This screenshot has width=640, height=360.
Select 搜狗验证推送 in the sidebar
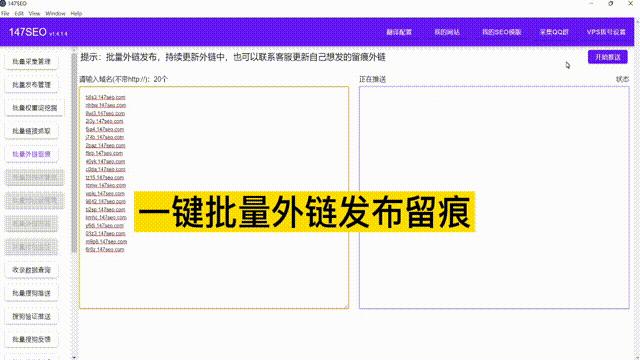point(31,316)
